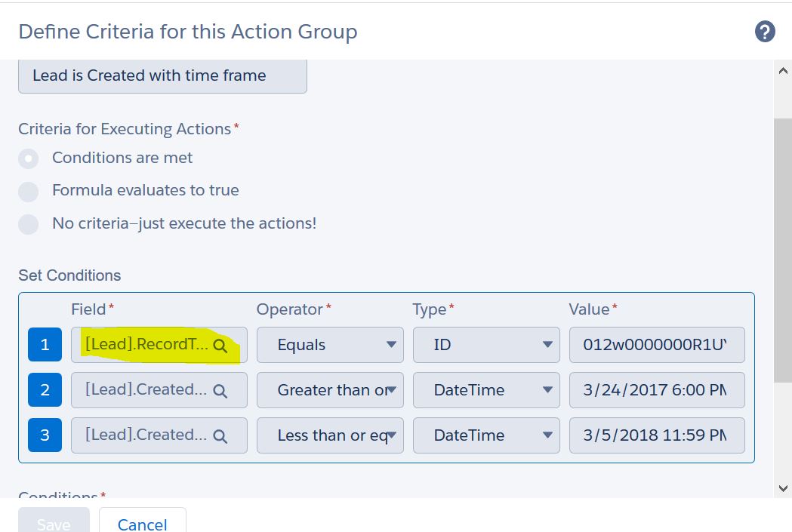Open the Greater than or equal operator dropdown
This screenshot has height=532, width=792.
point(330,390)
